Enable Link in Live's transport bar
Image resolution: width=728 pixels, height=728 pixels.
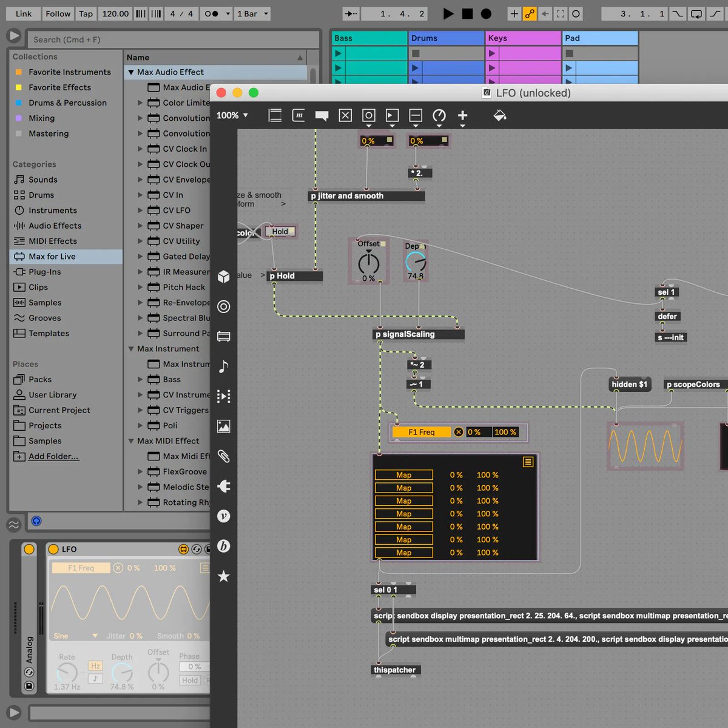pos(22,13)
